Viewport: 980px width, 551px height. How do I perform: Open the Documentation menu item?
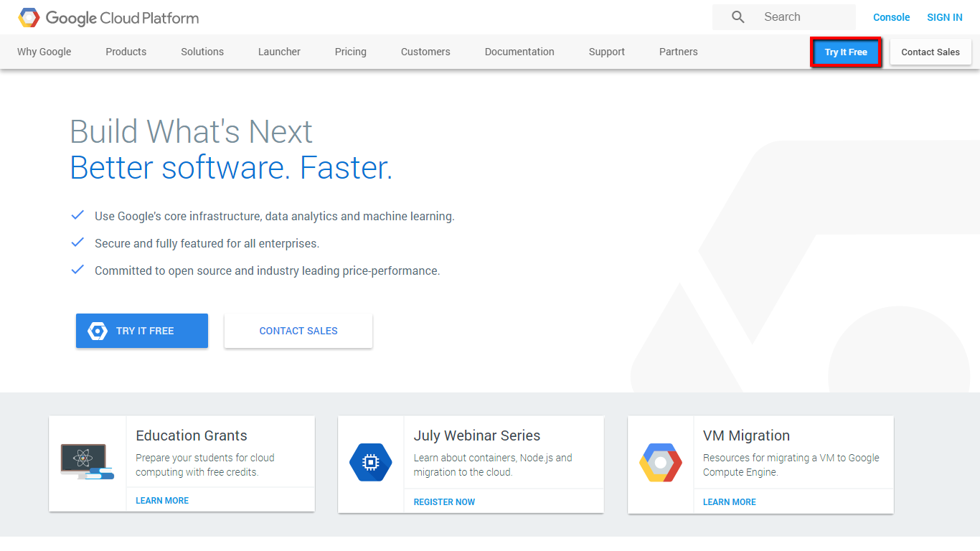519,52
